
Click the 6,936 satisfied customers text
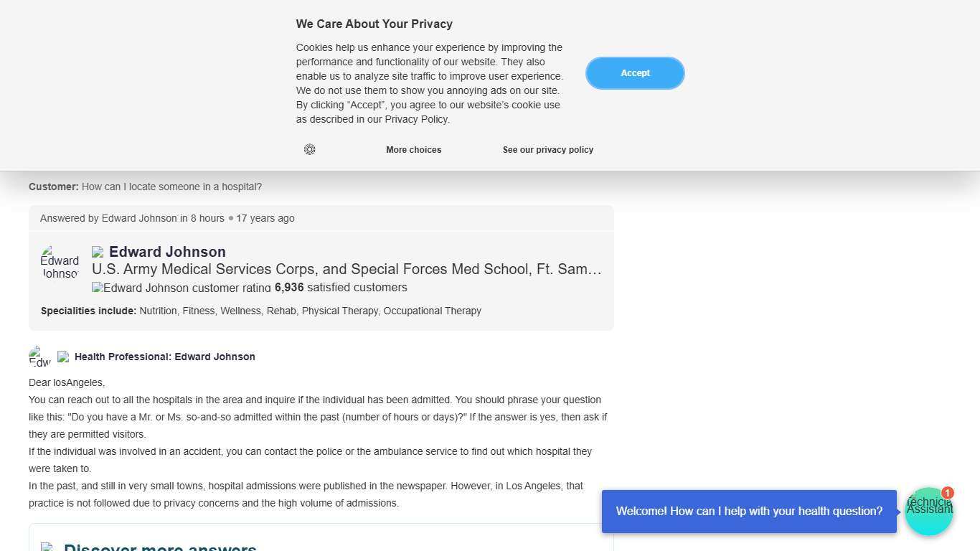tap(341, 288)
